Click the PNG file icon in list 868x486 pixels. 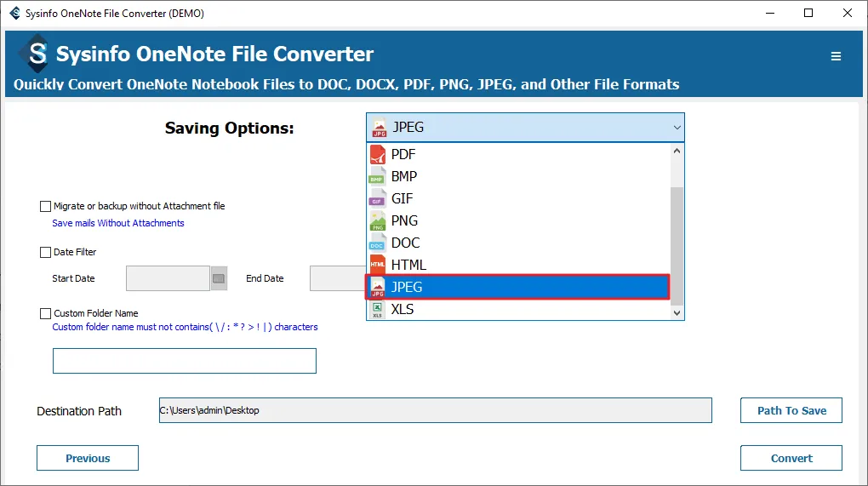click(x=378, y=220)
